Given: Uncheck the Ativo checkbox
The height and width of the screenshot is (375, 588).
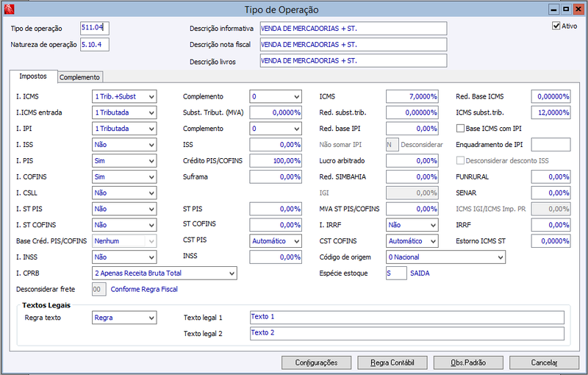Looking at the screenshot, I should [x=556, y=26].
